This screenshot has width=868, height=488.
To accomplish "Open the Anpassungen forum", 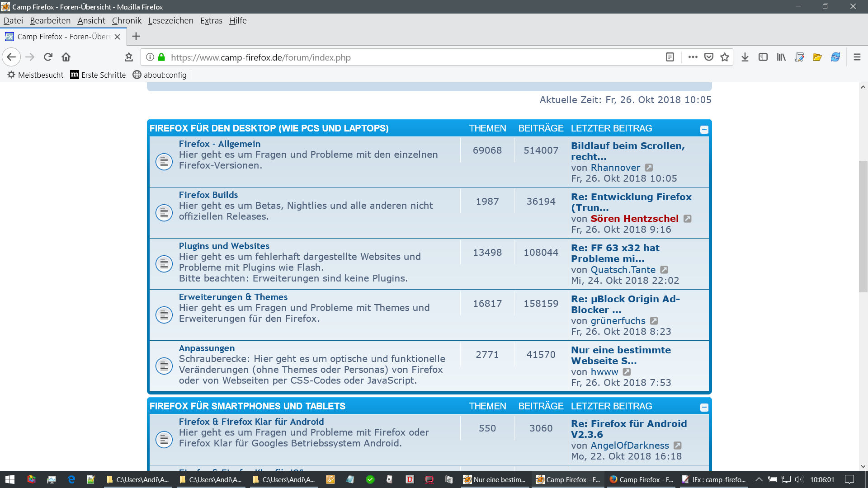I will [207, 348].
